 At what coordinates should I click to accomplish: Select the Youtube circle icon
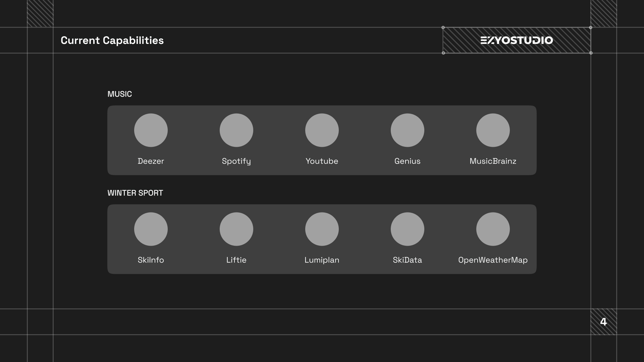322,130
